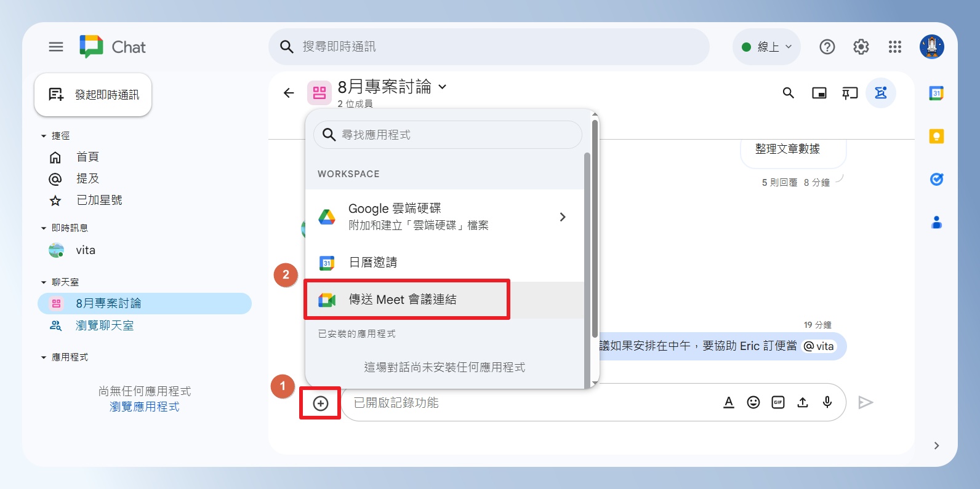Open the GIF picker icon
Screen dimensions: 980x489
tap(778, 402)
